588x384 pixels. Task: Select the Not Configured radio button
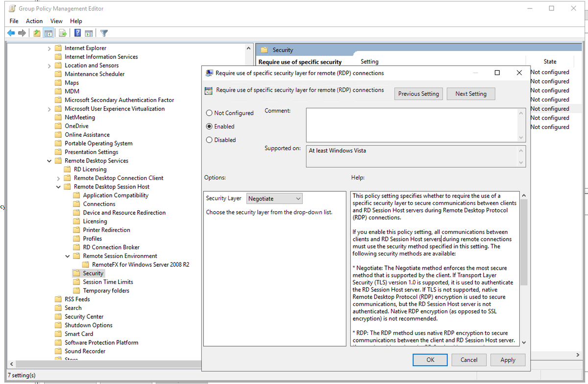coord(209,113)
